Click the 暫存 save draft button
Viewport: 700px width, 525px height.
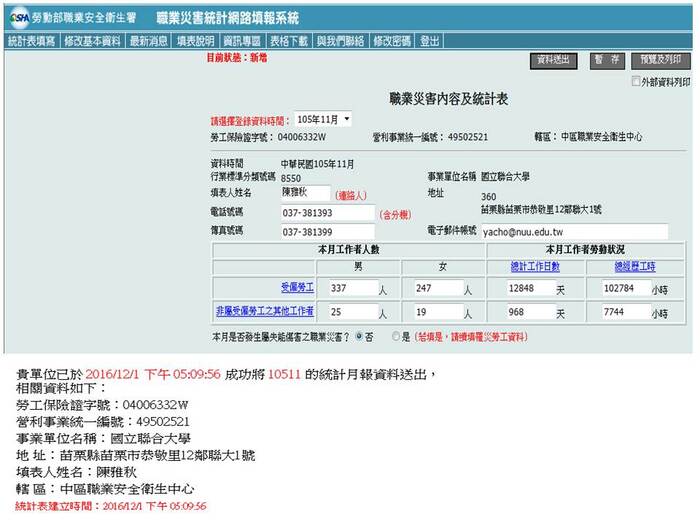[607, 60]
